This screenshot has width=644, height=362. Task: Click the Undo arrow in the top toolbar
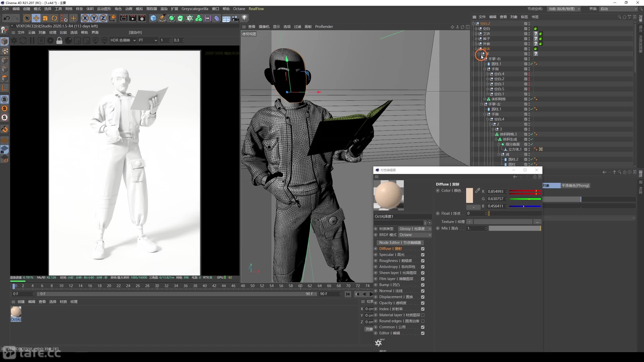7,18
